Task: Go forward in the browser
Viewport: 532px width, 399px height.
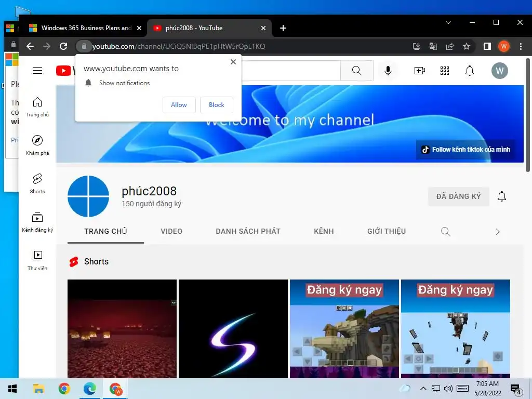Action: [x=47, y=46]
